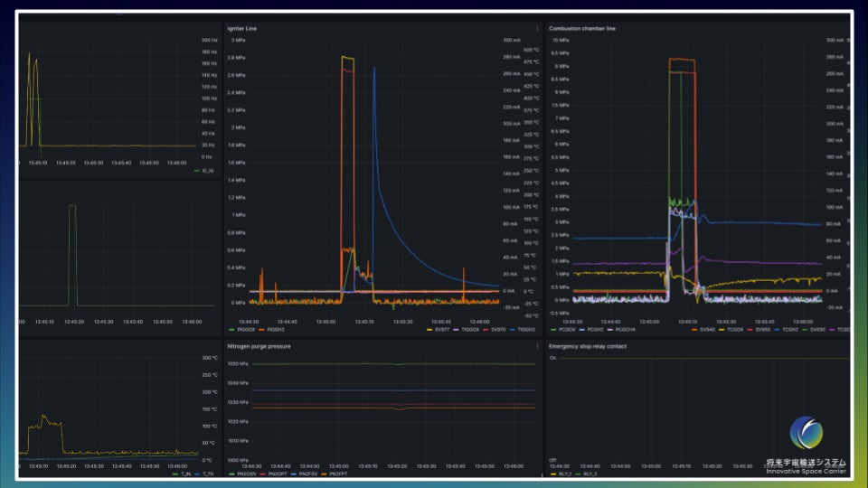The height and width of the screenshot is (488, 868).
Task: Click the PCGCH4 color swatch in legend
Action: click(610, 330)
